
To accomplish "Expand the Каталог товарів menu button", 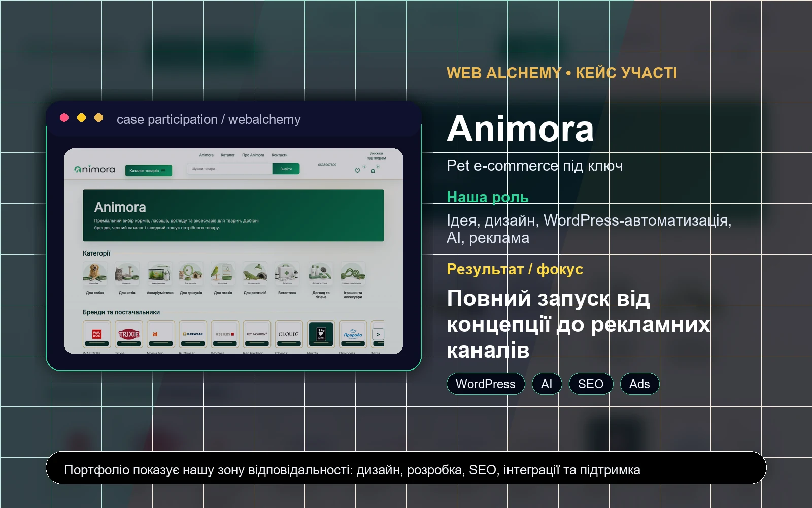I will (x=149, y=170).
